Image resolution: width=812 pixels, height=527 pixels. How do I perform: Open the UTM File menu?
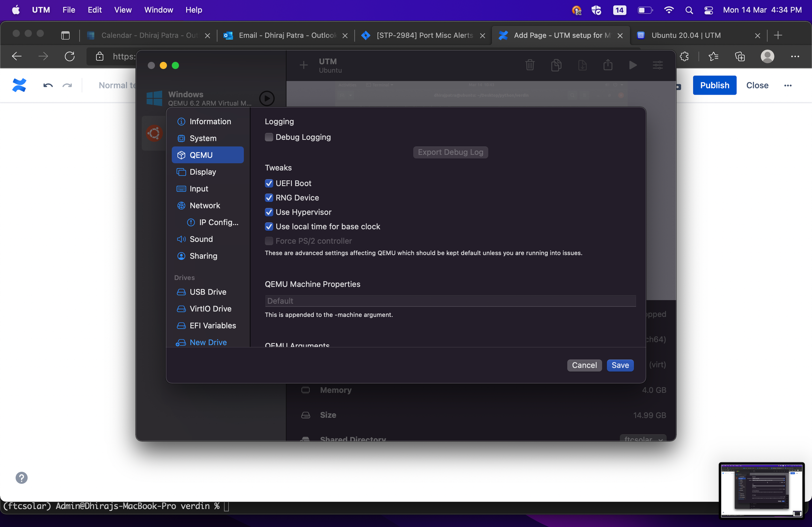(x=69, y=10)
